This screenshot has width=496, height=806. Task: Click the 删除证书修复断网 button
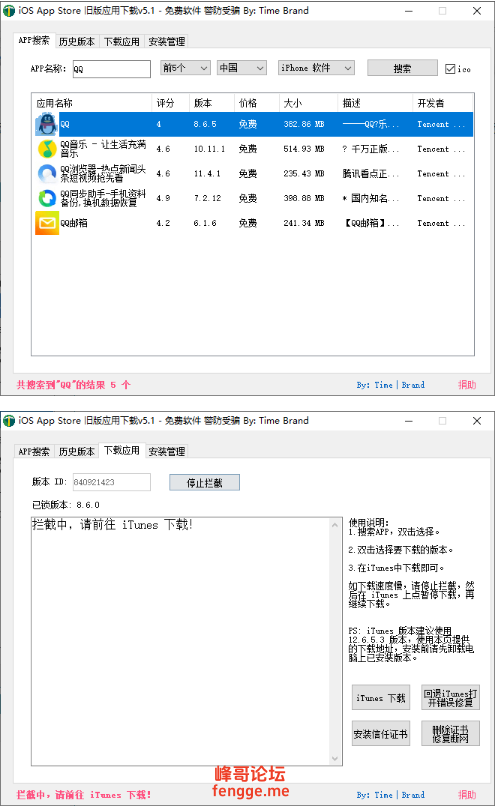[450, 734]
